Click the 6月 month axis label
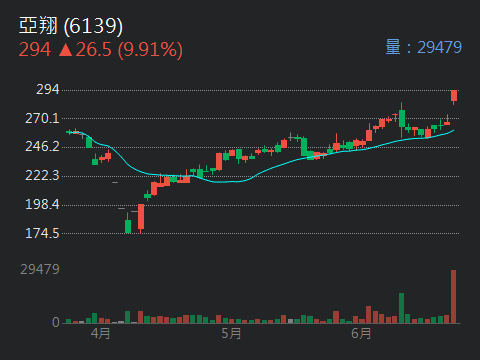480x360 pixels. point(361,333)
